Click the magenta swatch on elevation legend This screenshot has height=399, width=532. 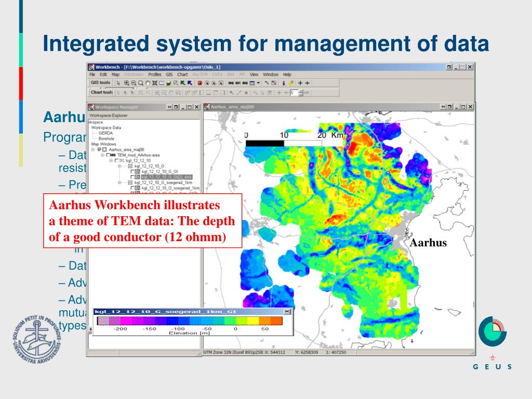(x=126, y=321)
